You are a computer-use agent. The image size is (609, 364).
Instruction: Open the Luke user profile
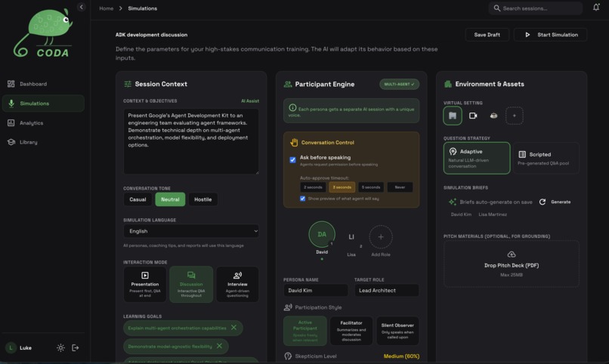tap(19, 347)
